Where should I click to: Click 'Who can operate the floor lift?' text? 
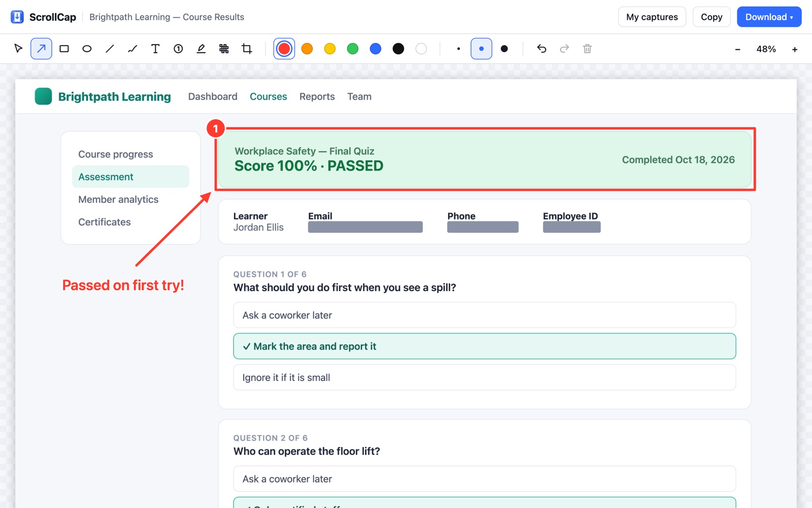[307, 451]
